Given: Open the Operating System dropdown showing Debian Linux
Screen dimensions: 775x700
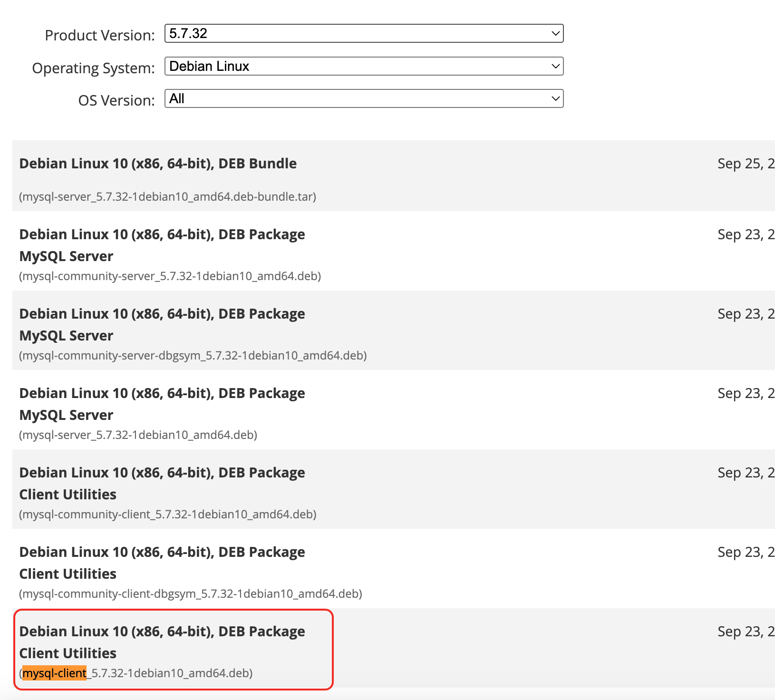Looking at the screenshot, I should (364, 66).
